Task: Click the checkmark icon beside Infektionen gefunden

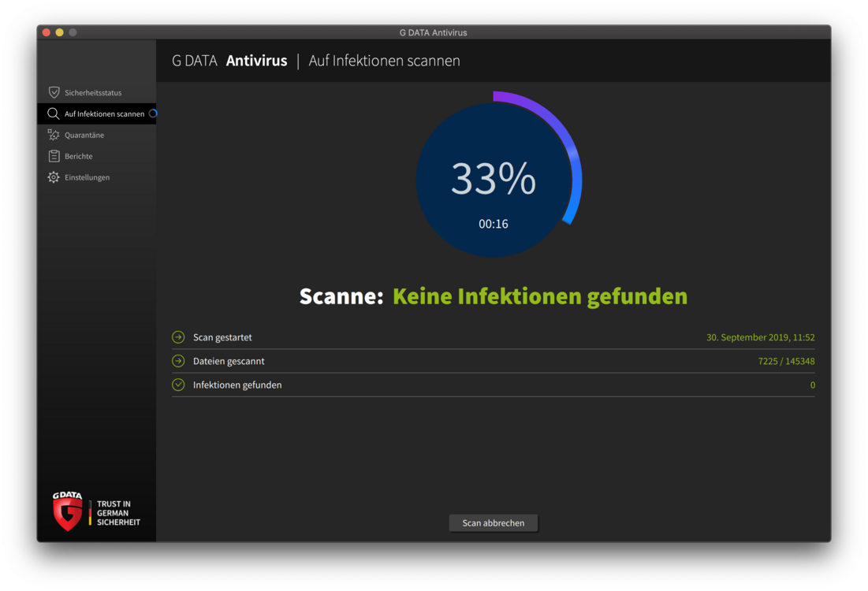Action: click(178, 385)
